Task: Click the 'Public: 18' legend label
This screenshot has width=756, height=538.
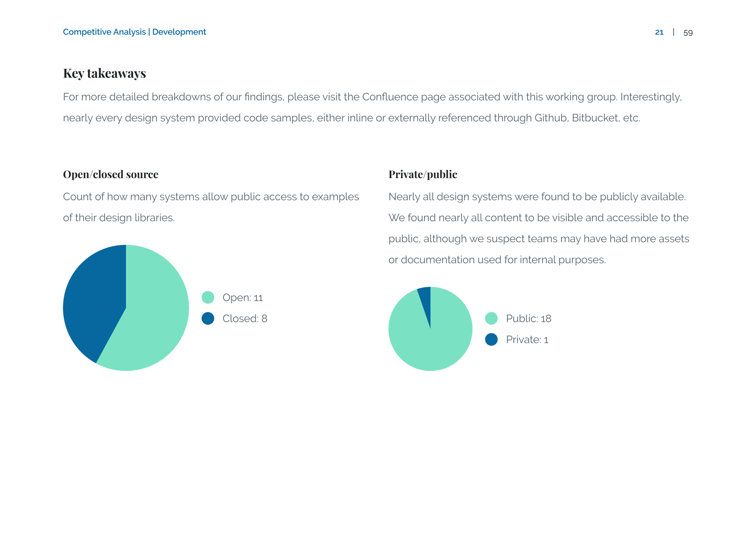Action: click(529, 318)
